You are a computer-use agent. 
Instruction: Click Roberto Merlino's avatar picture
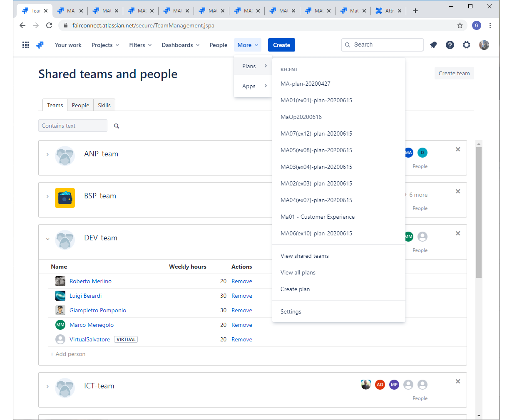(60, 281)
